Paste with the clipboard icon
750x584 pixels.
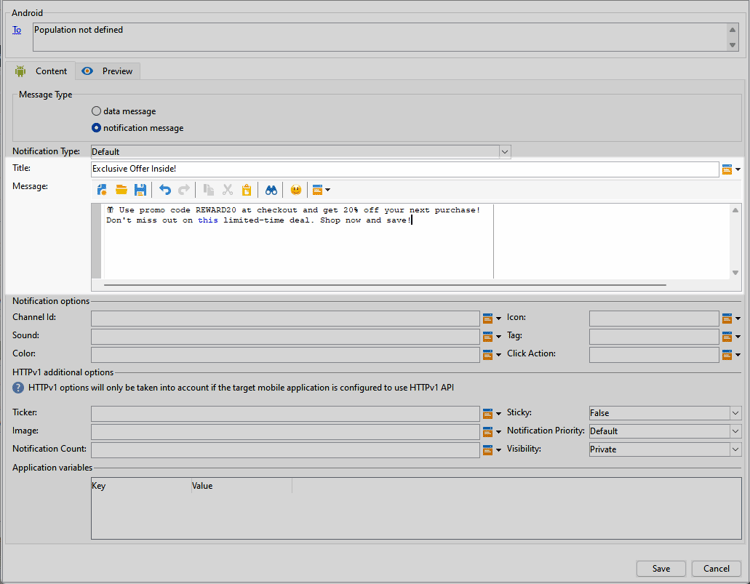click(246, 190)
